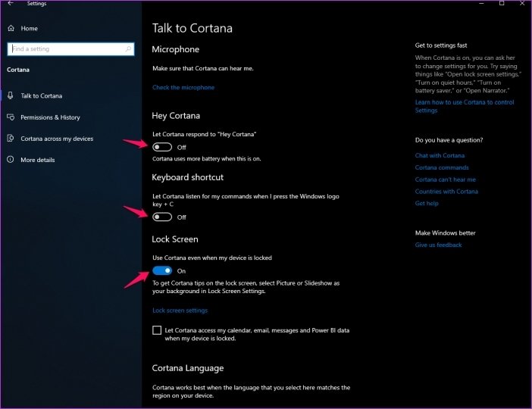Click the More details info icon
532x409 pixels.
pyautogui.click(x=11, y=159)
